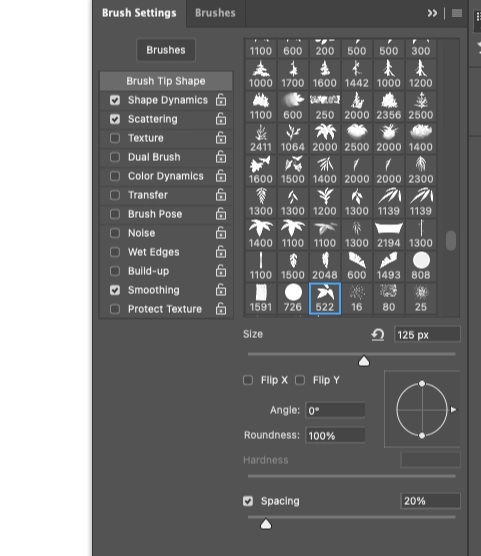Enable the Build-up checkbox
Image resolution: width=481 pixels, height=556 pixels.
point(115,271)
